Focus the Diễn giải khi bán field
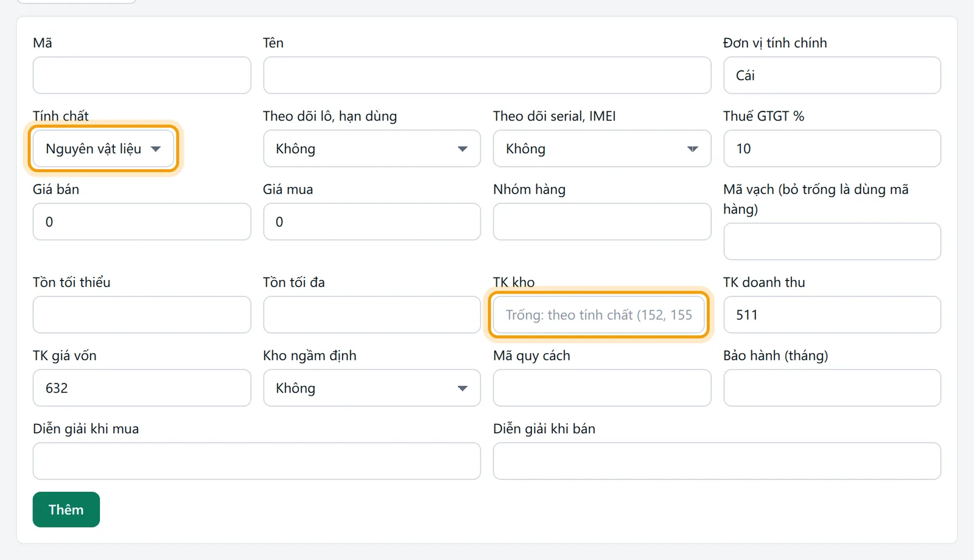The image size is (974, 560). 717,461
